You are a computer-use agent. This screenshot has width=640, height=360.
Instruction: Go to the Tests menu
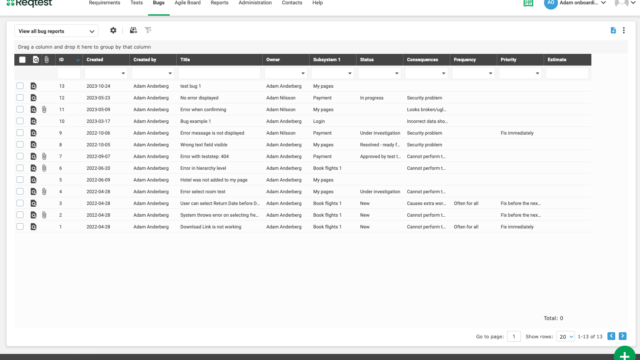(x=136, y=3)
